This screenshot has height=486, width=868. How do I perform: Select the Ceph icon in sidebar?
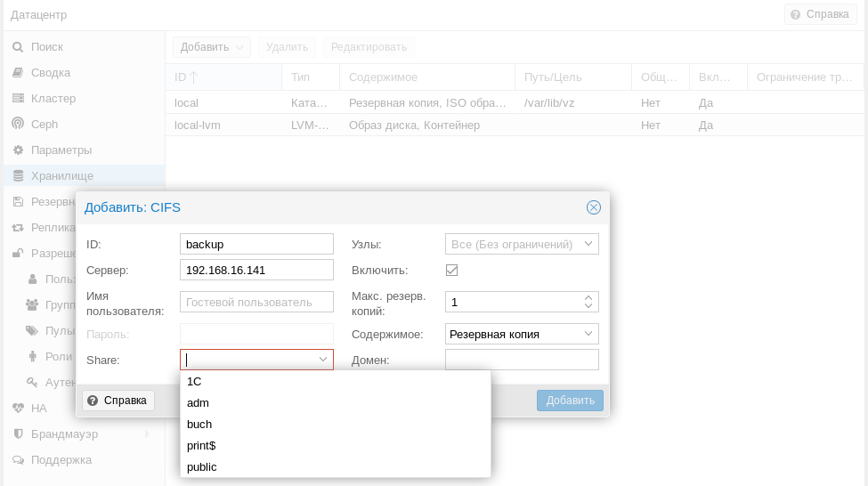(x=18, y=124)
